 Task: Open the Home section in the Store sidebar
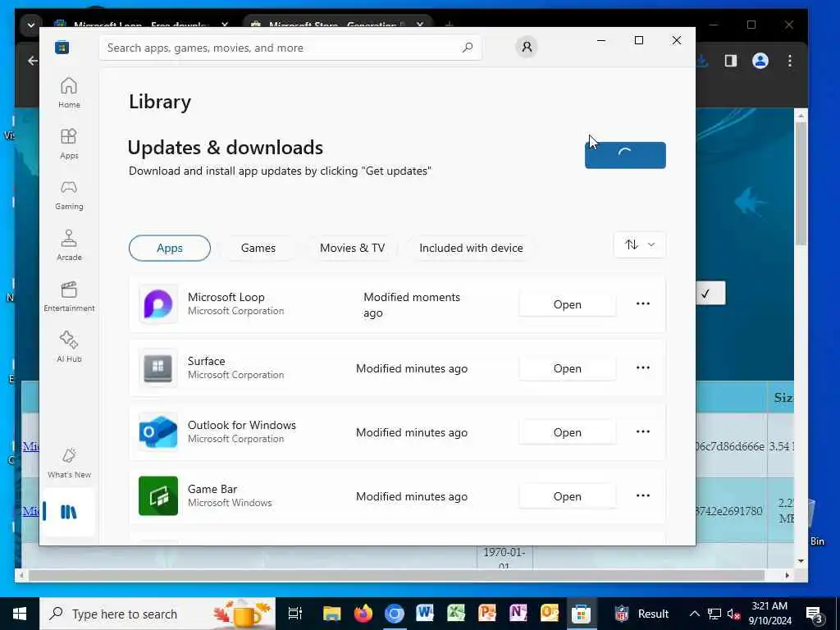[69, 93]
